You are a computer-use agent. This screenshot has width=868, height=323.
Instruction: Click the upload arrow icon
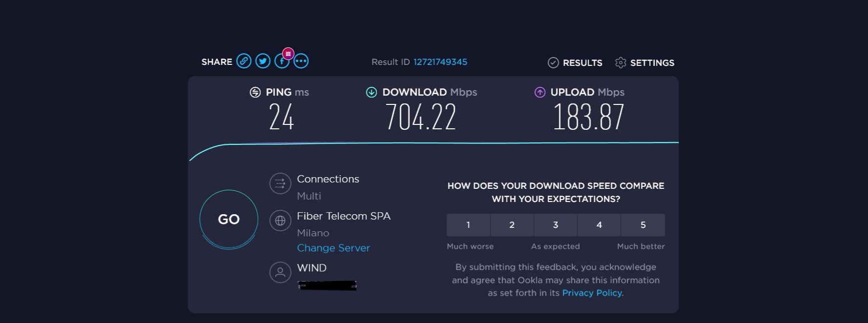pos(540,92)
